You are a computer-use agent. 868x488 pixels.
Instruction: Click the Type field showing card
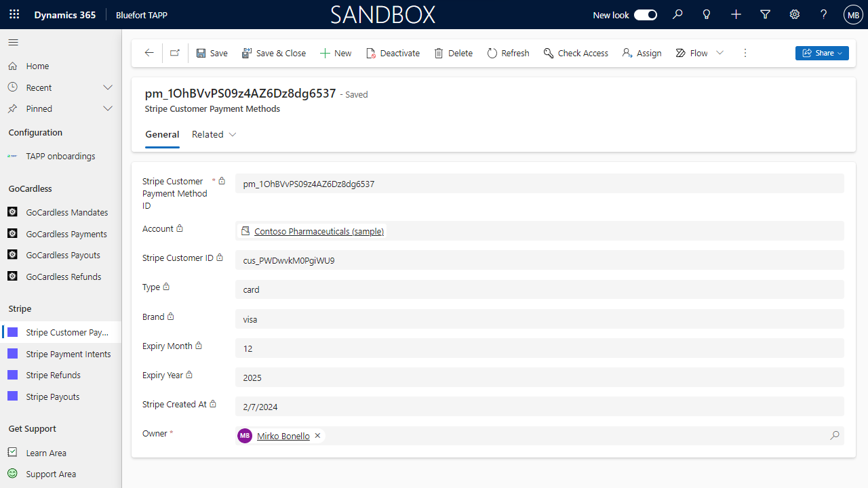pyautogui.click(x=539, y=289)
